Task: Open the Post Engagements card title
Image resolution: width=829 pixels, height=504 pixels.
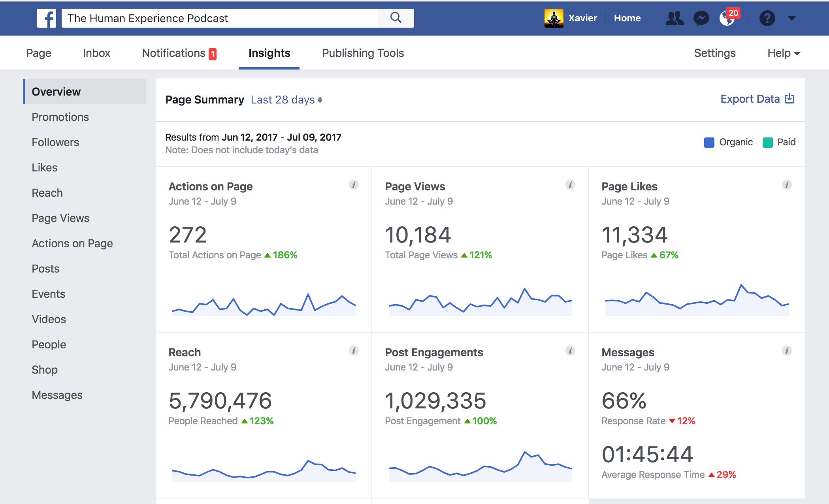Action: point(434,352)
